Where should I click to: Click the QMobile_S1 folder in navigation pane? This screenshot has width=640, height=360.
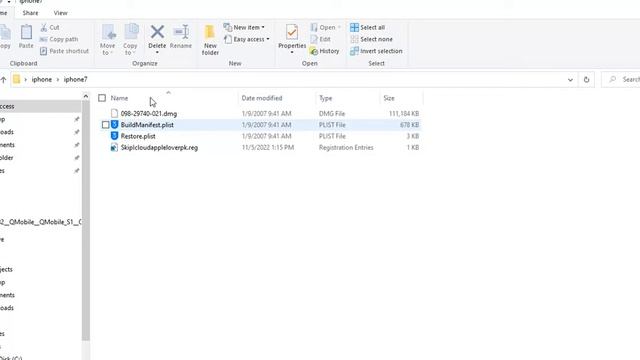pos(40,222)
